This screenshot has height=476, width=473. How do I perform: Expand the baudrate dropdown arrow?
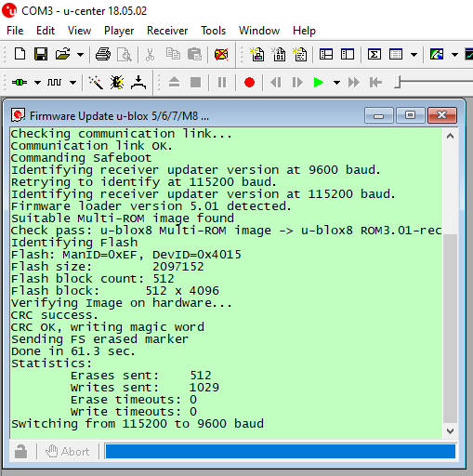pyautogui.click(x=72, y=83)
